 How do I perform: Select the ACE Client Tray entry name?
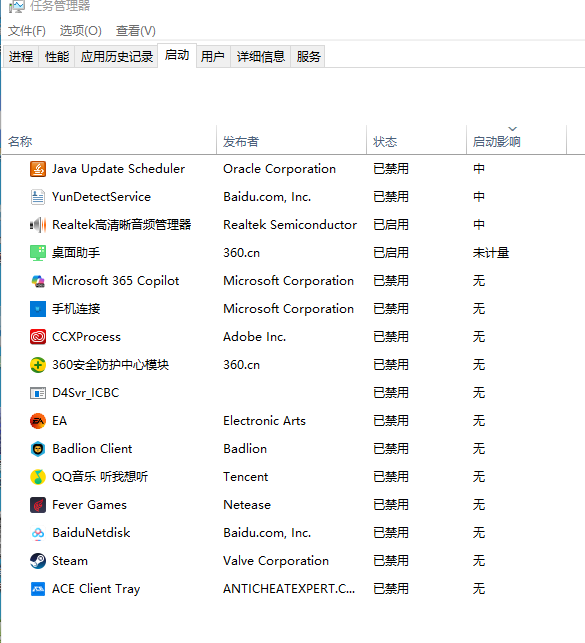96,589
